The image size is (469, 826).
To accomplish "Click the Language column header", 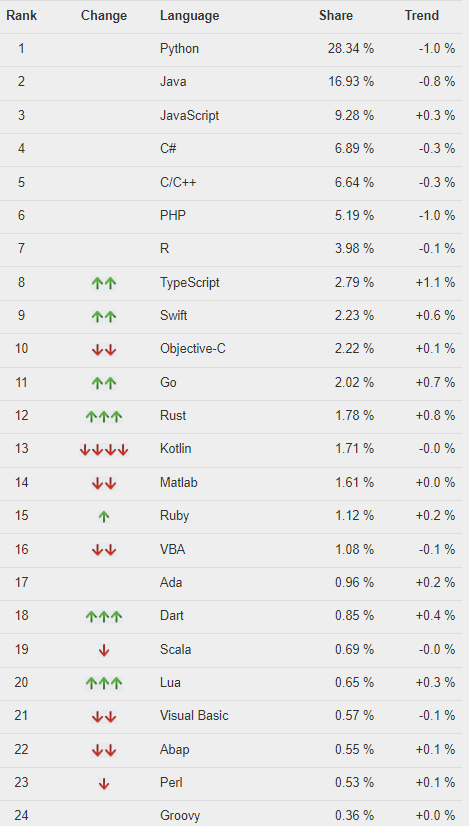I will 190,16.
